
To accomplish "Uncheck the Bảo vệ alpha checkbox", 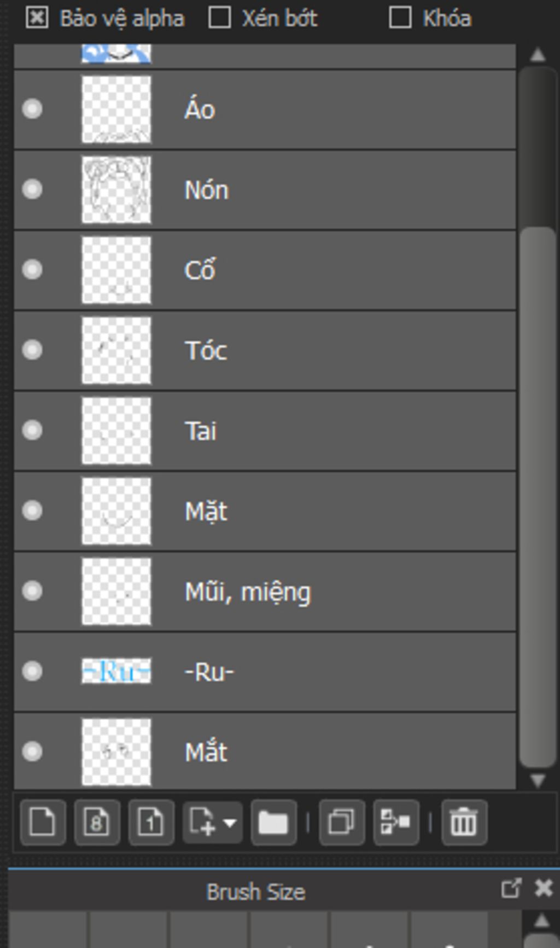I will point(37,18).
